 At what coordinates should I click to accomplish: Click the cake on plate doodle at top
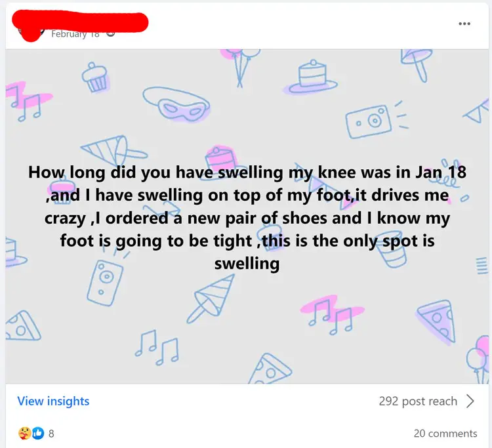tap(310, 77)
